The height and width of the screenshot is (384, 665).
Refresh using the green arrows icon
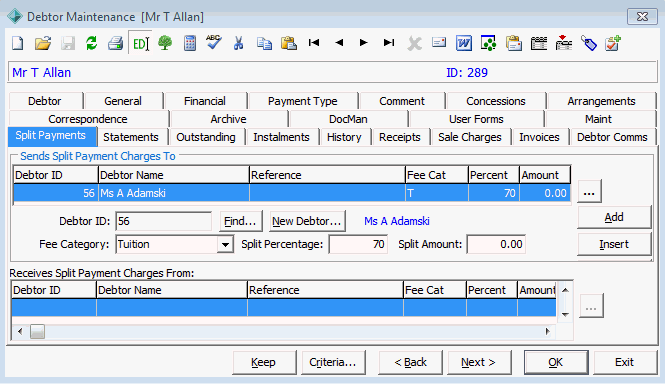click(x=92, y=43)
